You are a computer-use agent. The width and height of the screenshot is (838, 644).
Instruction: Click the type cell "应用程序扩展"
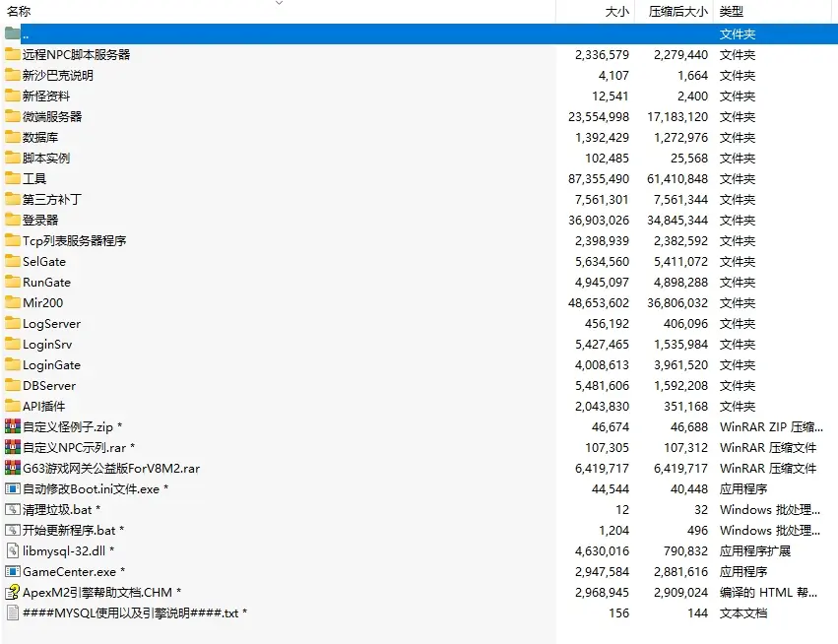click(x=755, y=551)
